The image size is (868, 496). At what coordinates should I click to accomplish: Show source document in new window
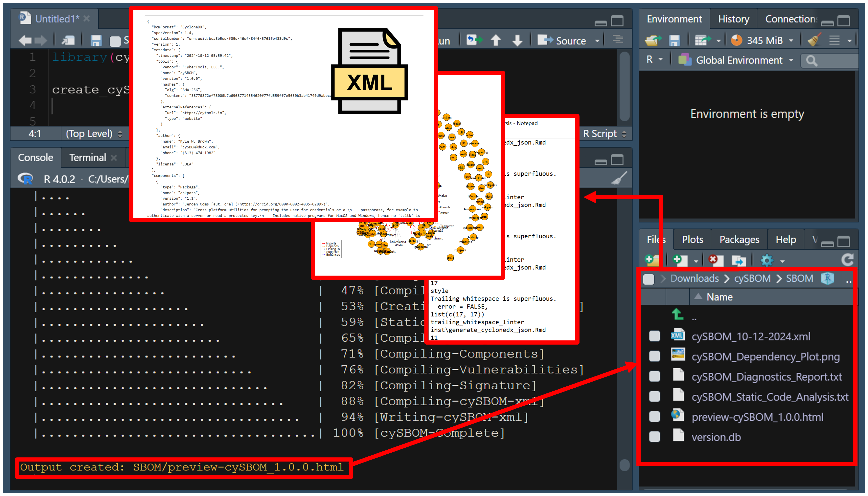point(68,41)
